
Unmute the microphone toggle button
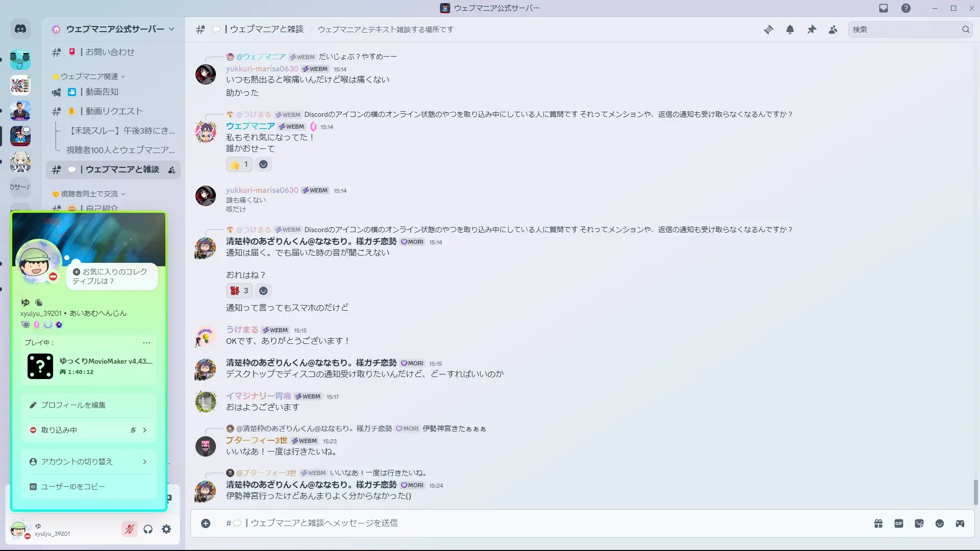(x=130, y=530)
